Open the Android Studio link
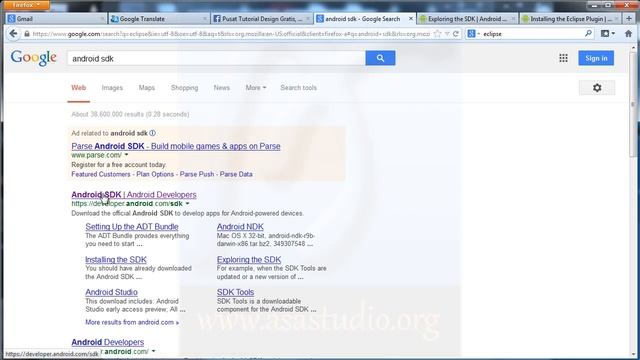Screen dimensions: 640x360 click(x=111, y=292)
